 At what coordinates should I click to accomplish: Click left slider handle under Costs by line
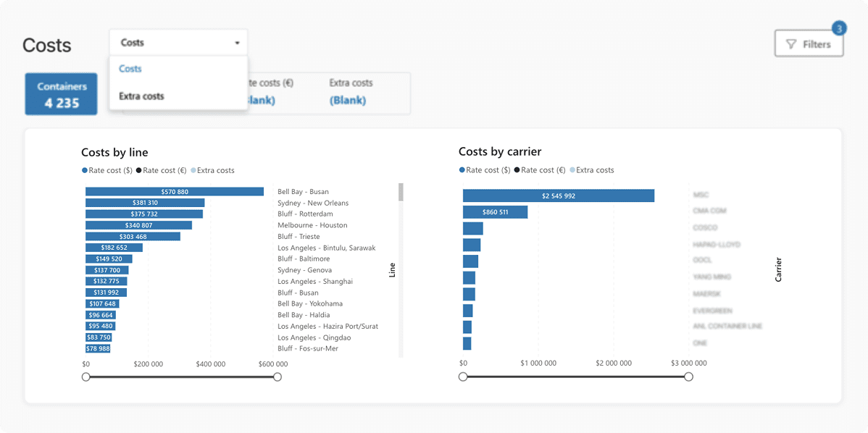tap(86, 377)
